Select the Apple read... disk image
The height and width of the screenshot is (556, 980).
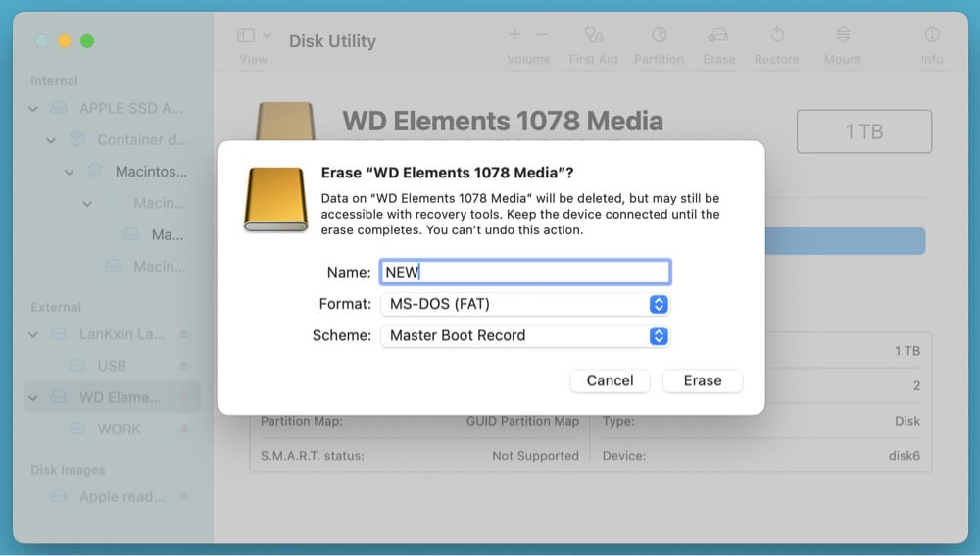122,496
